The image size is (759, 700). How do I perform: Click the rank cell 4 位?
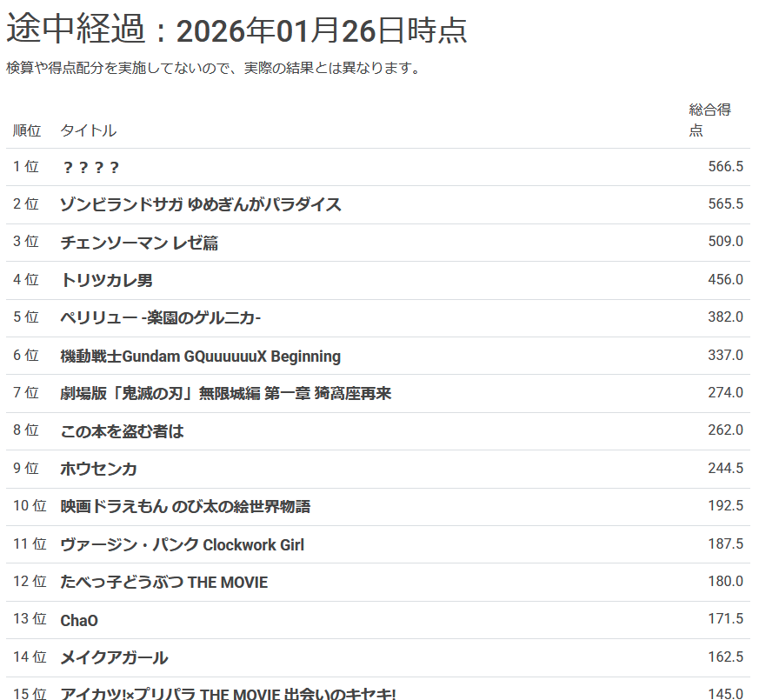26,279
